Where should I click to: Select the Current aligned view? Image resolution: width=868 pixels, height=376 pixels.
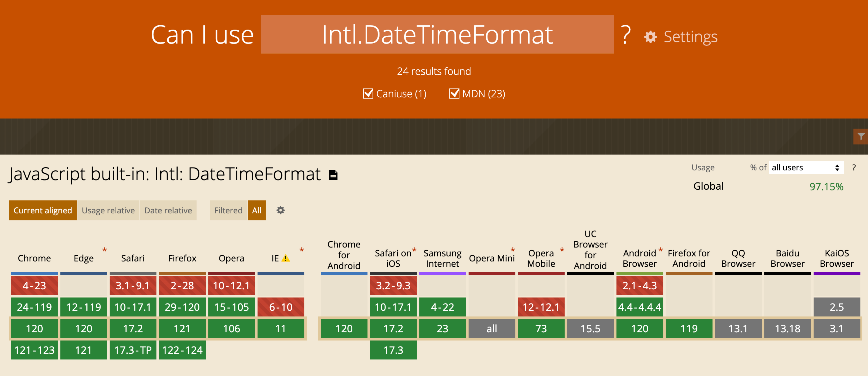click(x=43, y=210)
